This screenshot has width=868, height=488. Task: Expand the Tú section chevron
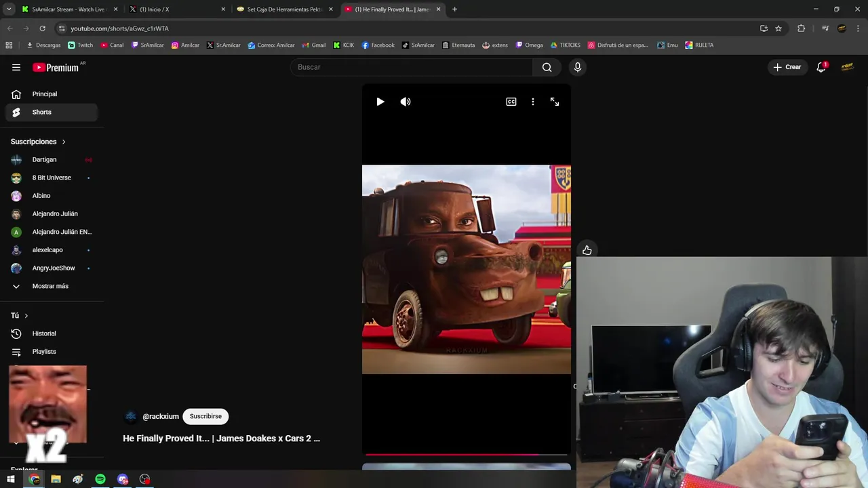[26, 316]
